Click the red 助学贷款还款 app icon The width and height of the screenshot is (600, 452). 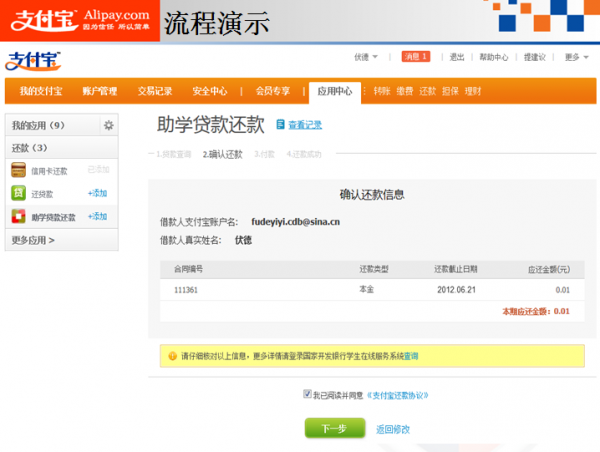[18, 216]
